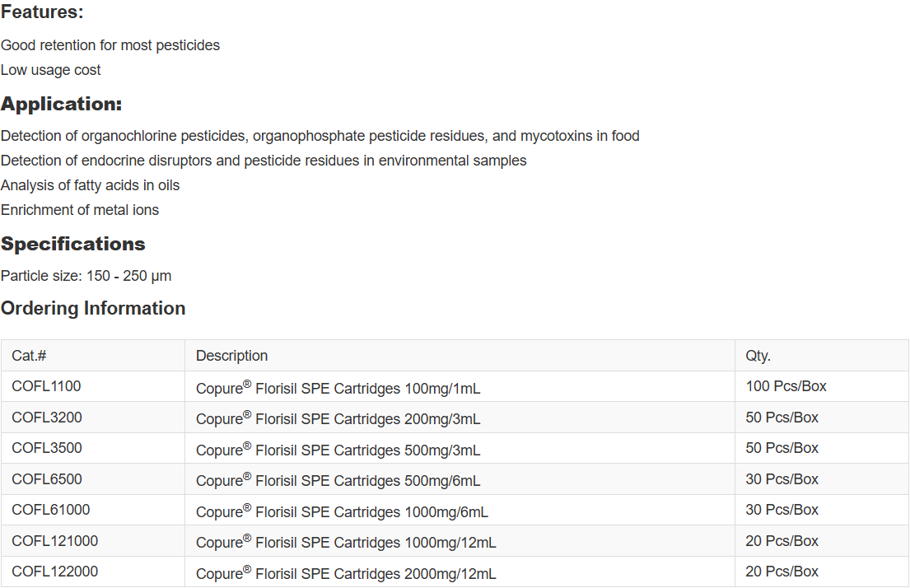Click the Florisil 500mg/6mL cartridge description
910x588 pixels.
[x=338, y=480]
